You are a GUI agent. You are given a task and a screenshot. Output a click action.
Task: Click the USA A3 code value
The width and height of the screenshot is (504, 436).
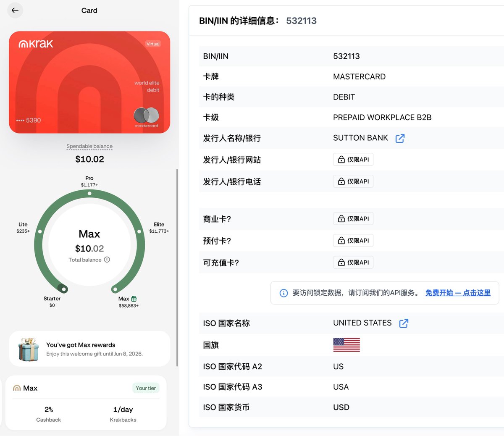tap(341, 387)
